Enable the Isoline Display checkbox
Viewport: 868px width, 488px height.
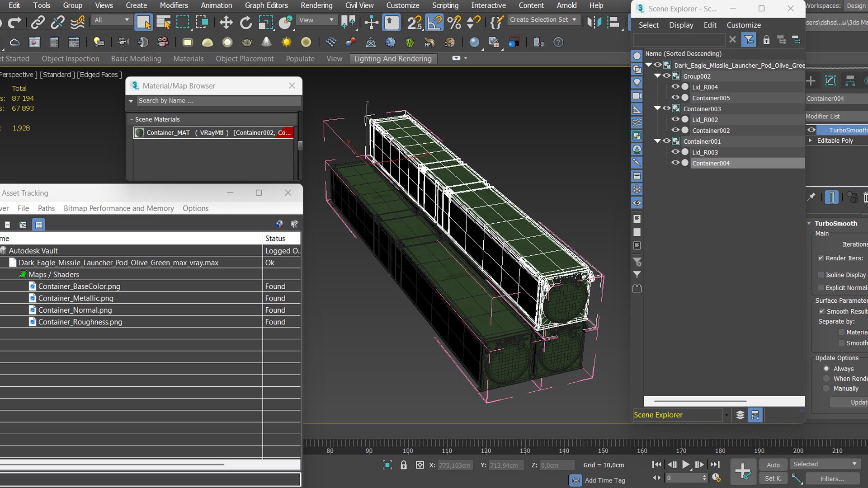coord(821,275)
